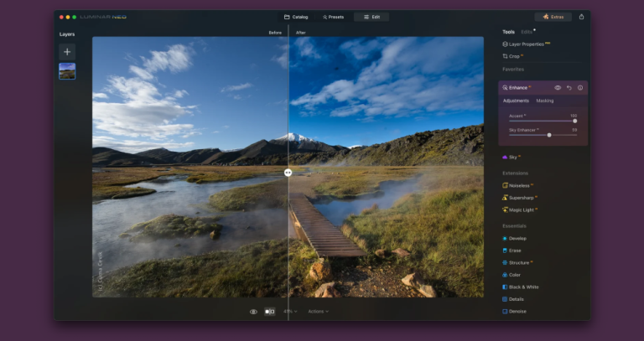
Task: Open the zoom percentage dropdown
Action: click(290, 312)
